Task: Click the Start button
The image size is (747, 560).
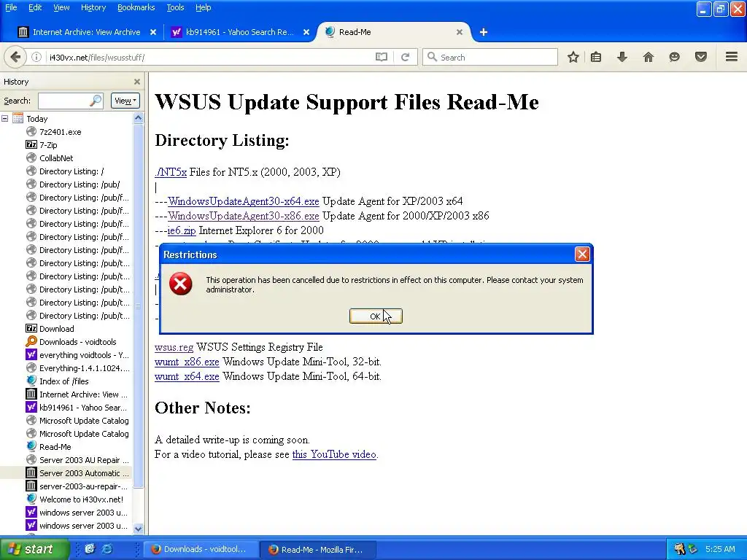Action: click(x=35, y=549)
